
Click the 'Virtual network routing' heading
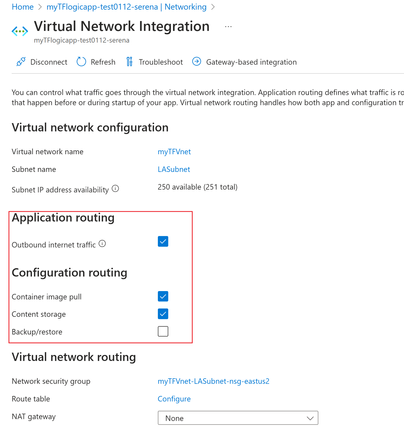(74, 357)
